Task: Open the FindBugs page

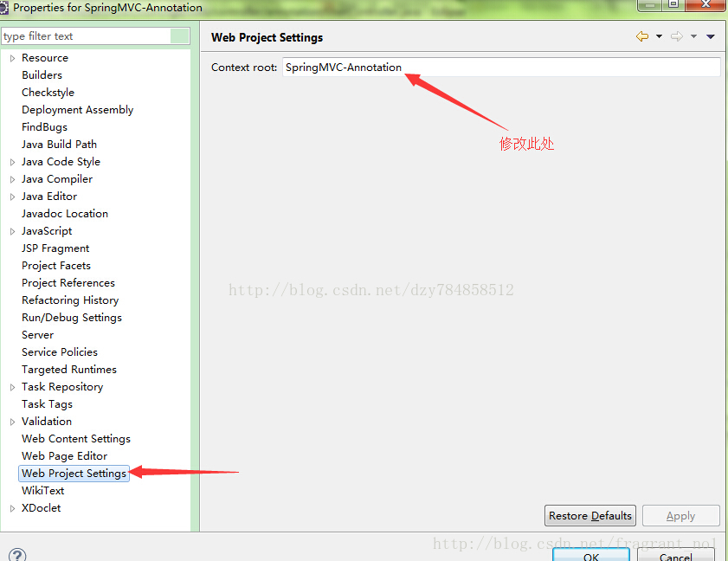Action: pos(44,127)
